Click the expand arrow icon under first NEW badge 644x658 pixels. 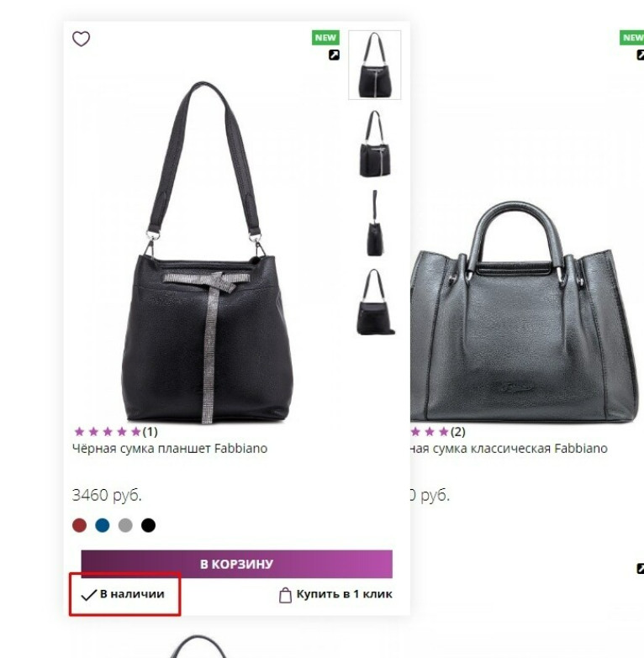(334, 55)
